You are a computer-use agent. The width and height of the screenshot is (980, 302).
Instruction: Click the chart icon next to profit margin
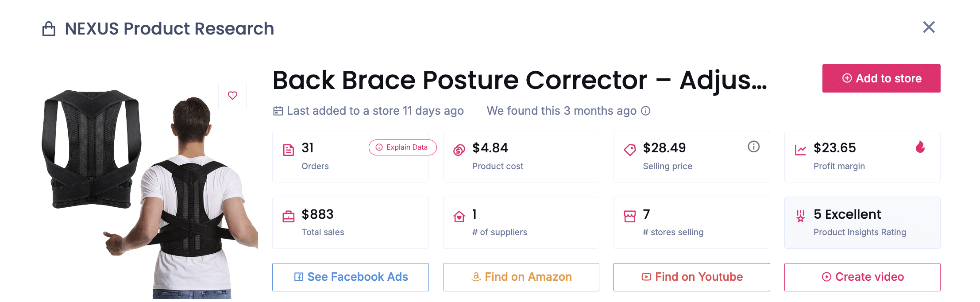[800, 150]
